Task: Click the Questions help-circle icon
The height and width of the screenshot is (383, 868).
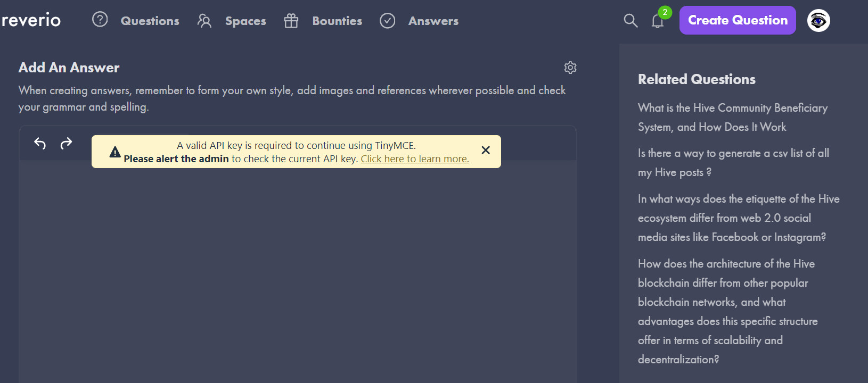Action: 100,20
